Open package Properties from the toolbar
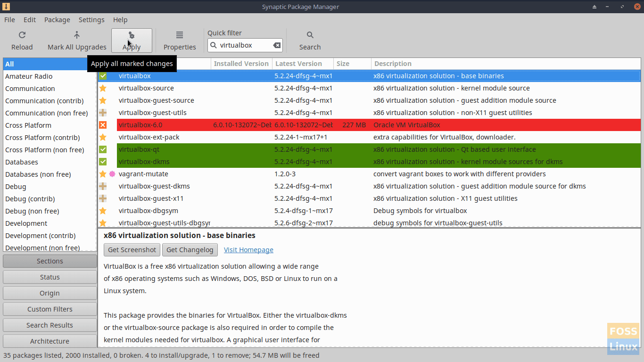644x362 pixels. pos(180,41)
